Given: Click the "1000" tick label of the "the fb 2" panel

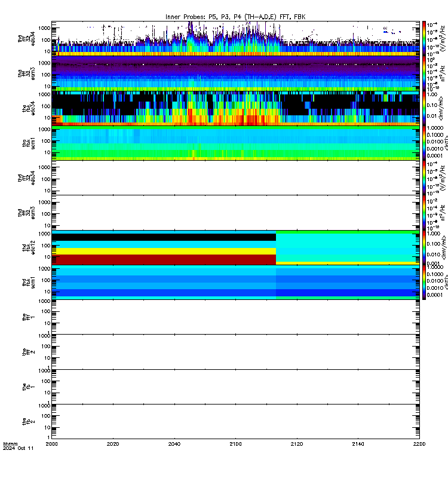Looking at the screenshot, I should coord(44,406).
